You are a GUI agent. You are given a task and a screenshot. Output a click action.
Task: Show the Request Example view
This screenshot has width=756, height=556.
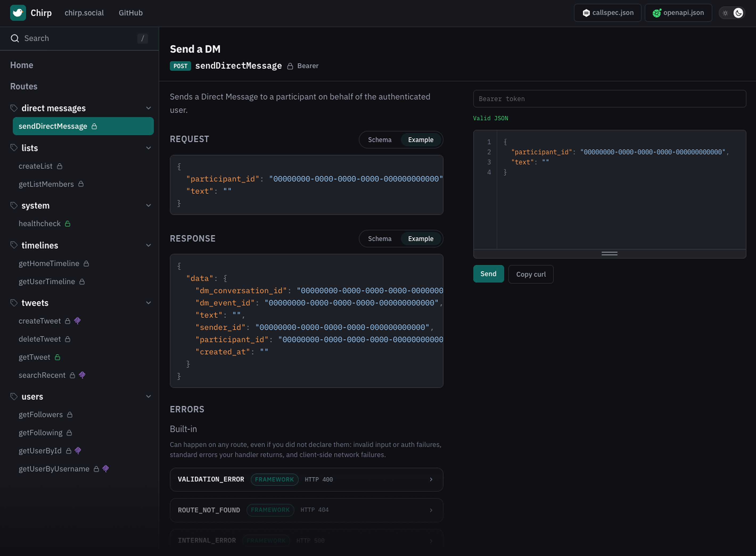(421, 140)
